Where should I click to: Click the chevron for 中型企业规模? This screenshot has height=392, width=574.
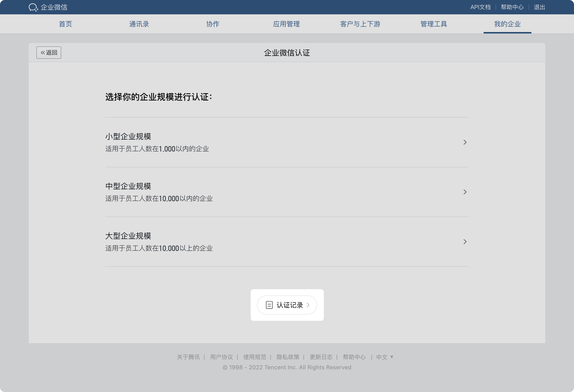465,192
